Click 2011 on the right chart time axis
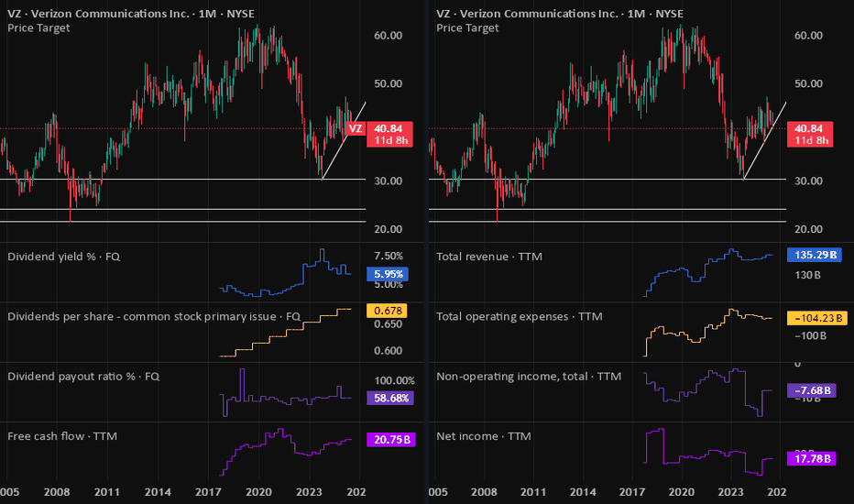854x504 pixels. click(x=533, y=492)
